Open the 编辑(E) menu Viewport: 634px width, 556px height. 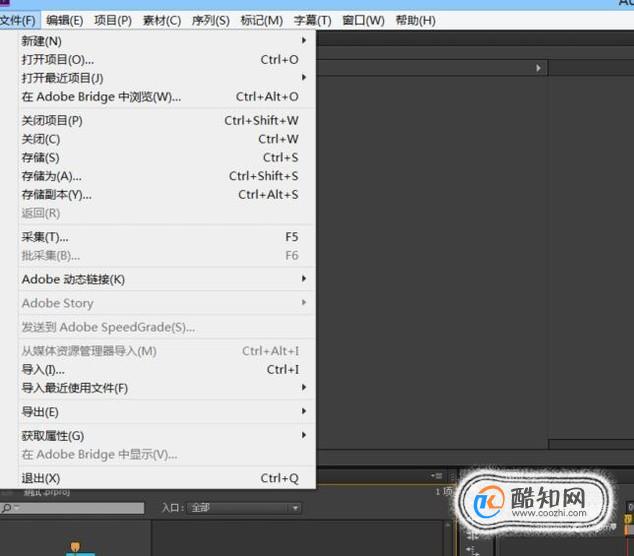[x=65, y=20]
